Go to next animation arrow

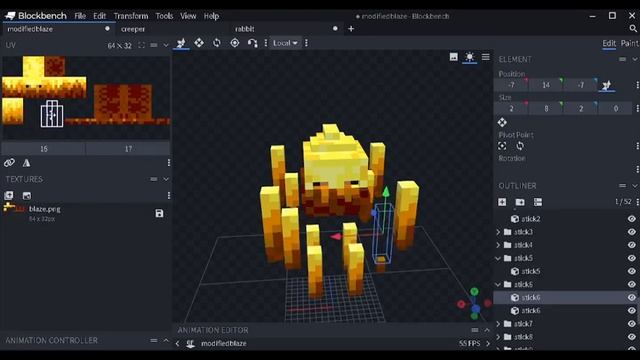(x=488, y=343)
